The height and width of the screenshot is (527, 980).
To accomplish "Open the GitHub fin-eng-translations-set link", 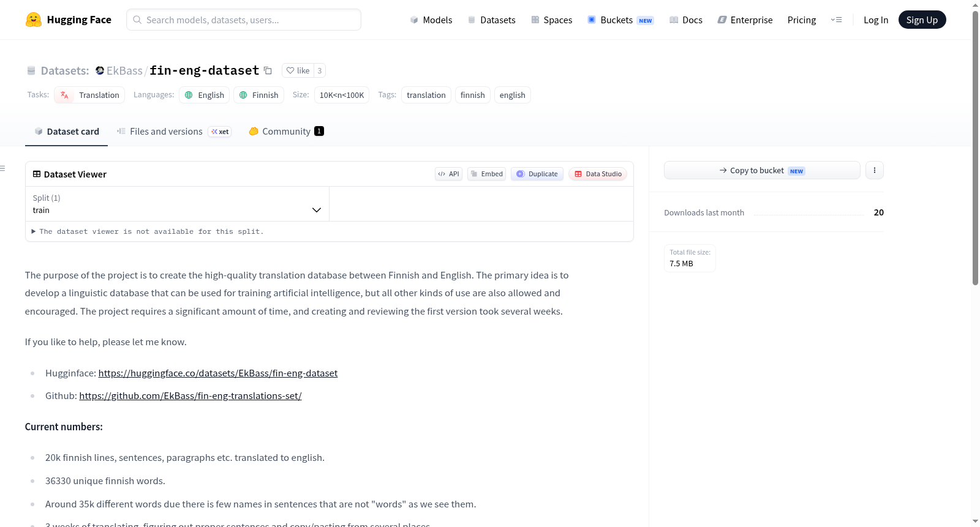I will pyautogui.click(x=190, y=395).
